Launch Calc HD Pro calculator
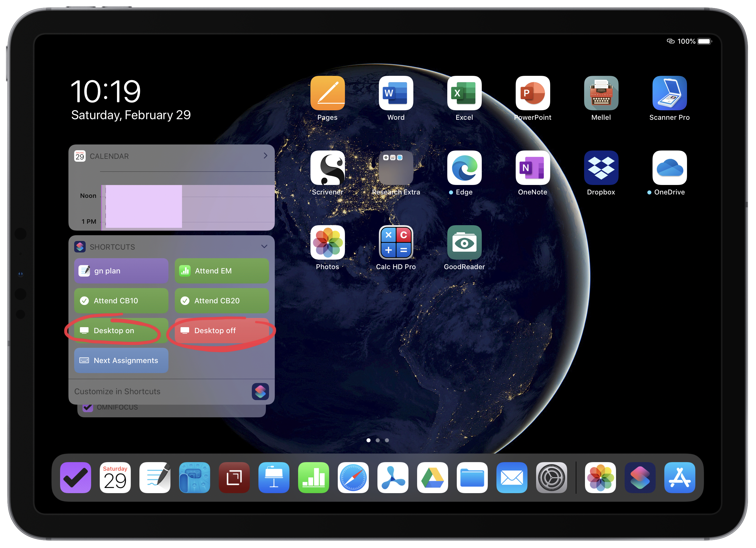 tap(396, 242)
